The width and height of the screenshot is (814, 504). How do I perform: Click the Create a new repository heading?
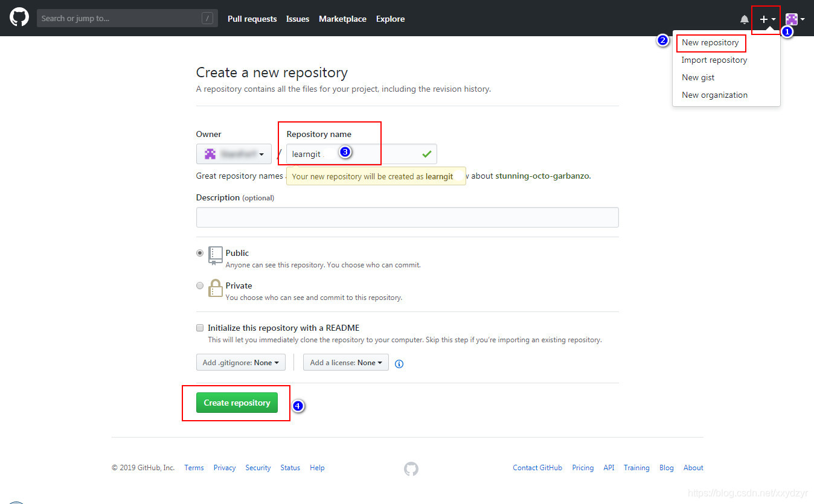pos(272,73)
